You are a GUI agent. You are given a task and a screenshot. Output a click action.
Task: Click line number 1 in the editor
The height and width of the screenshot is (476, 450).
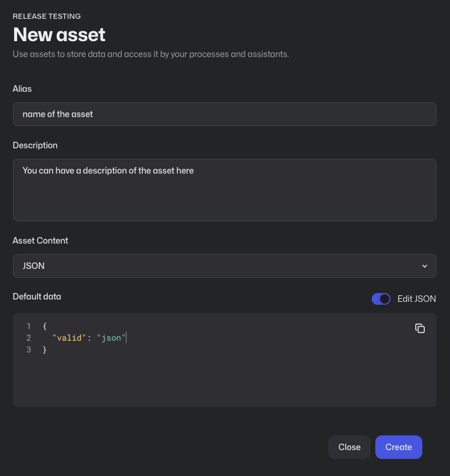29,326
